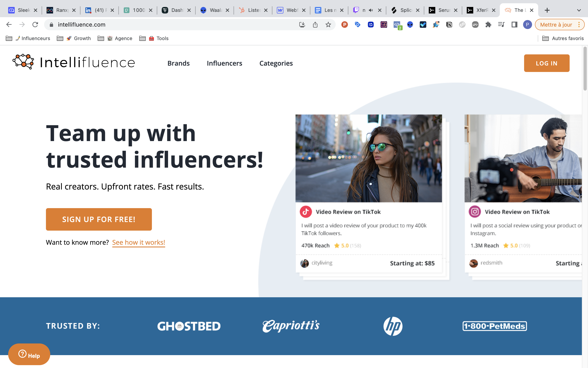Open the blue smiley face extension icon
The image size is (588, 368).
pos(371,25)
